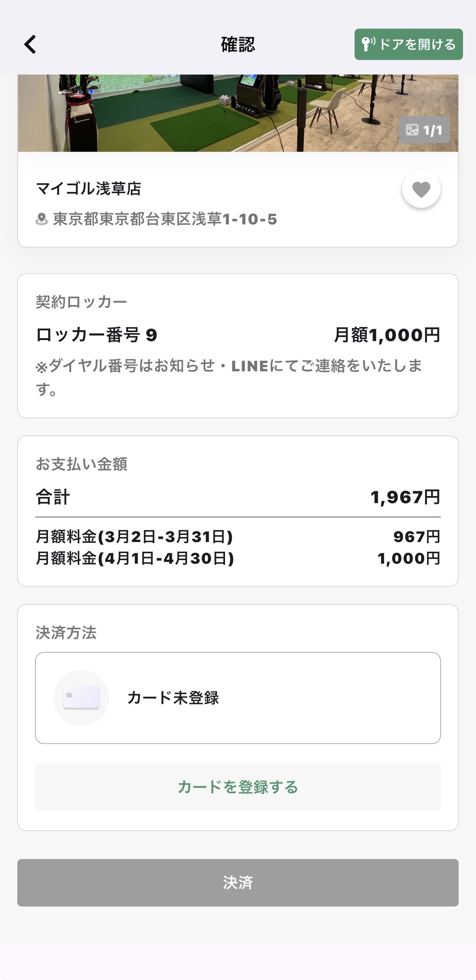Screen dimensions: 476x980
Task: Tap the ダイヤル番号 LINE notice text
Action: [x=229, y=377]
